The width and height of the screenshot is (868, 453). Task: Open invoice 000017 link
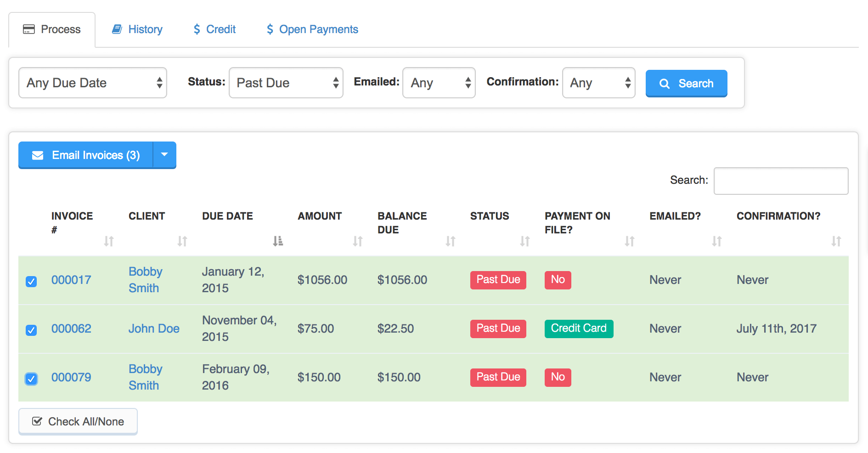(71, 280)
